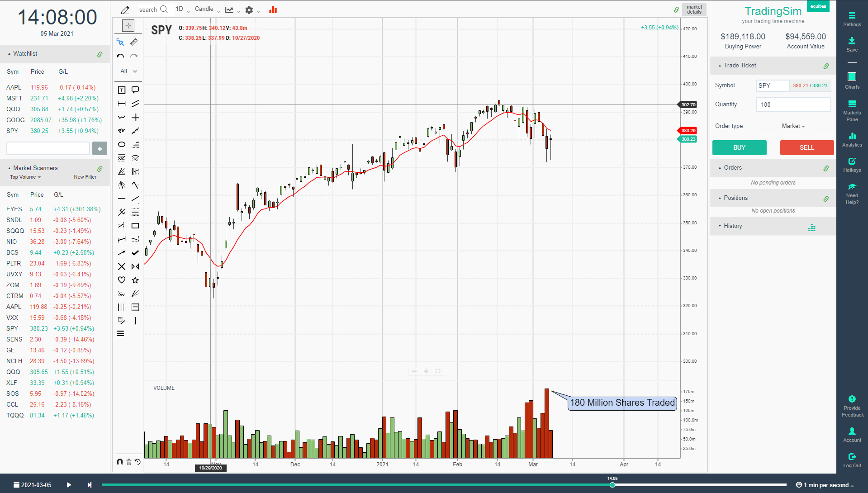Click the undo arrow in the drawing toolbar
The height and width of the screenshot is (493, 868).
(120, 56)
